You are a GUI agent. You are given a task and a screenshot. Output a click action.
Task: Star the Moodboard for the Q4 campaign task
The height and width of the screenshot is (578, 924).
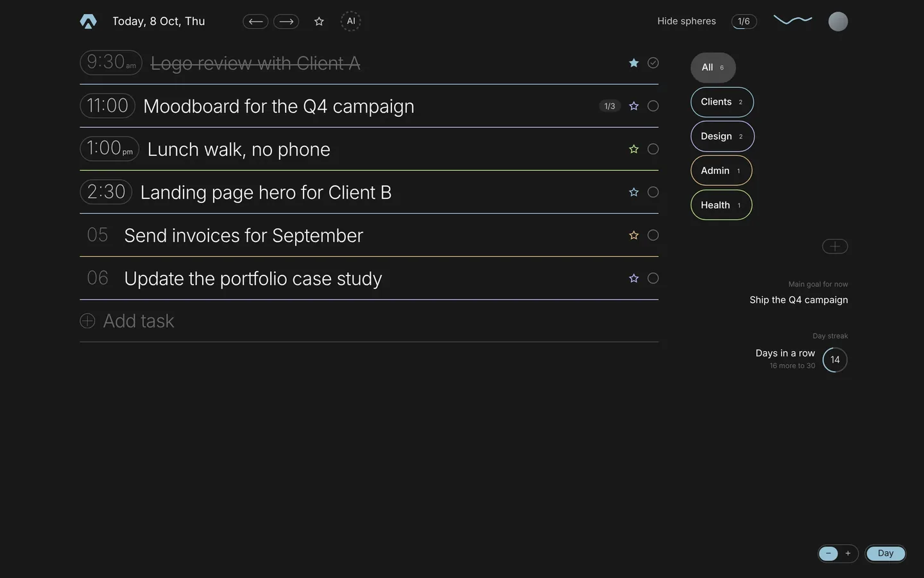pyautogui.click(x=634, y=106)
